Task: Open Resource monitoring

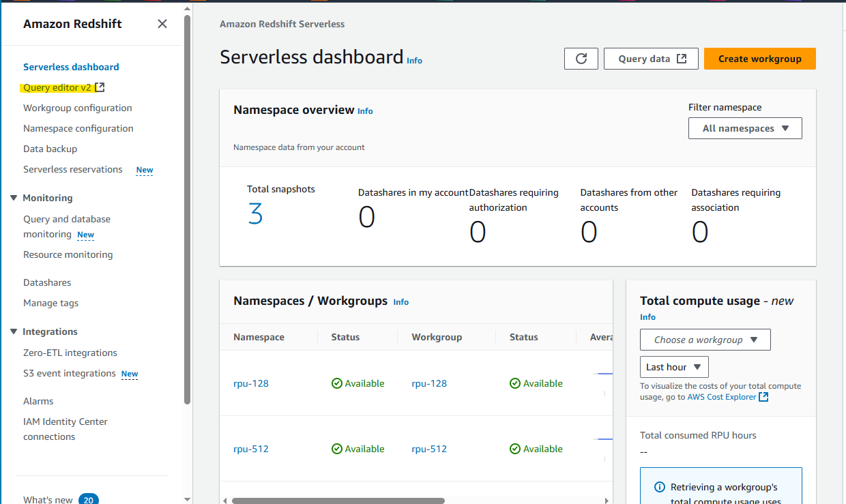Action: tap(68, 254)
